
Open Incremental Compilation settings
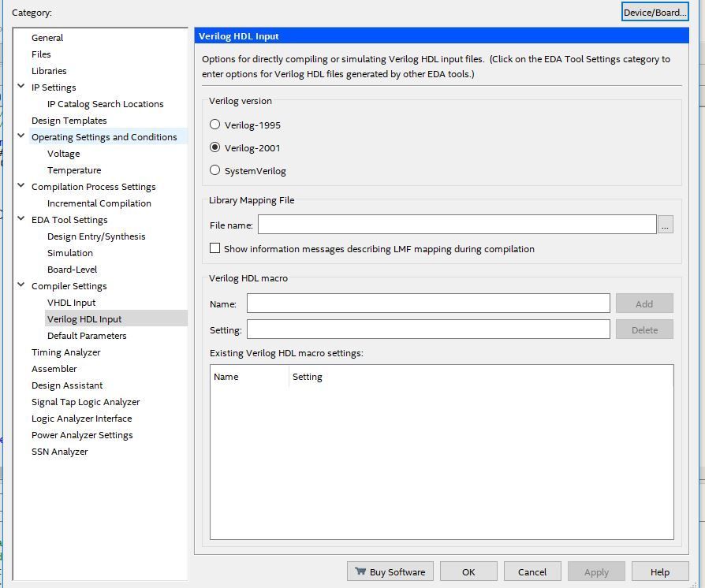(99, 203)
